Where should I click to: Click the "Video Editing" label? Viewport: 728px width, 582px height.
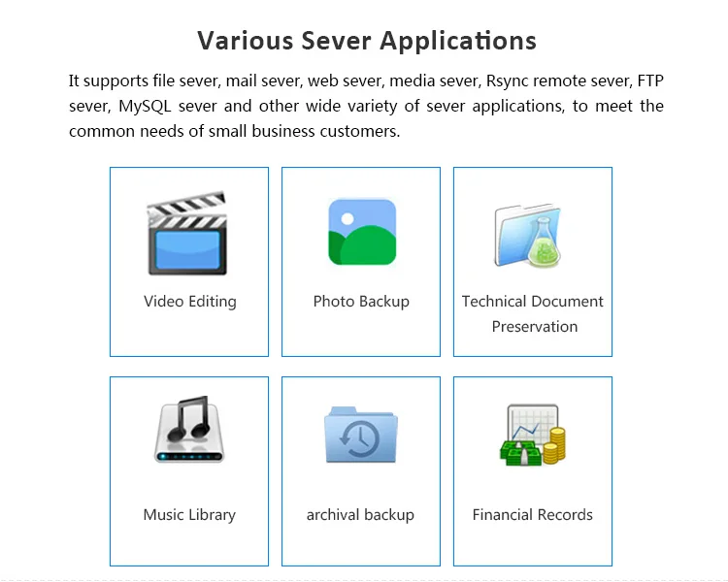click(x=190, y=302)
